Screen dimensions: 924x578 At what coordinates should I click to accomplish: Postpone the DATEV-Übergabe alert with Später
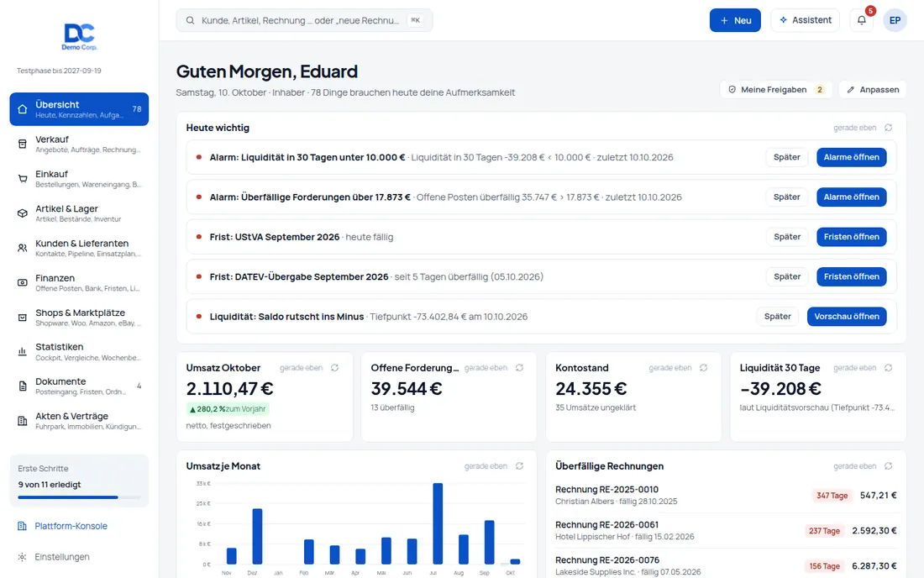click(x=787, y=276)
